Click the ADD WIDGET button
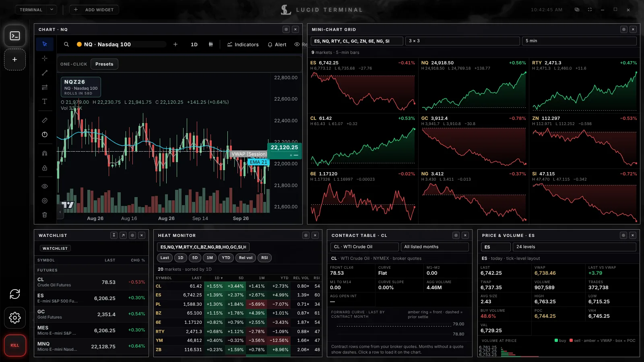 pos(94,10)
